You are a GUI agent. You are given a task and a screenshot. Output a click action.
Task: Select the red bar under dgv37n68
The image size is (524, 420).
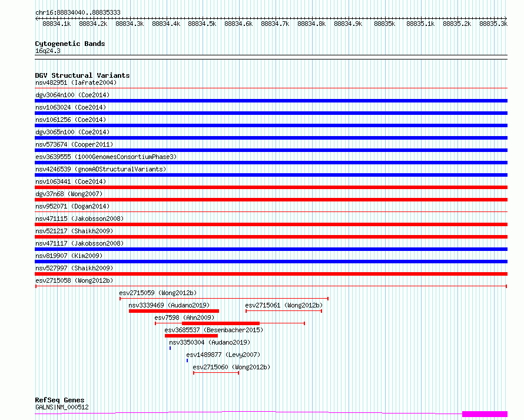point(271,200)
